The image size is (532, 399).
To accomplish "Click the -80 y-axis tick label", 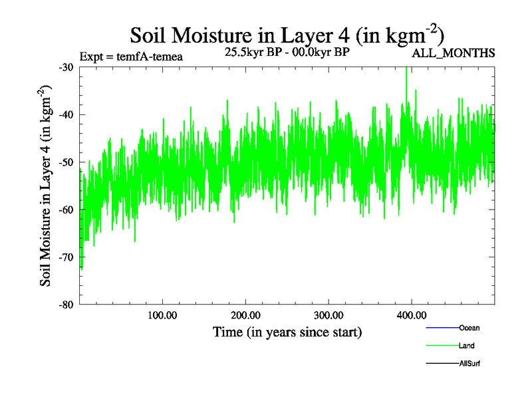I will [66, 305].
